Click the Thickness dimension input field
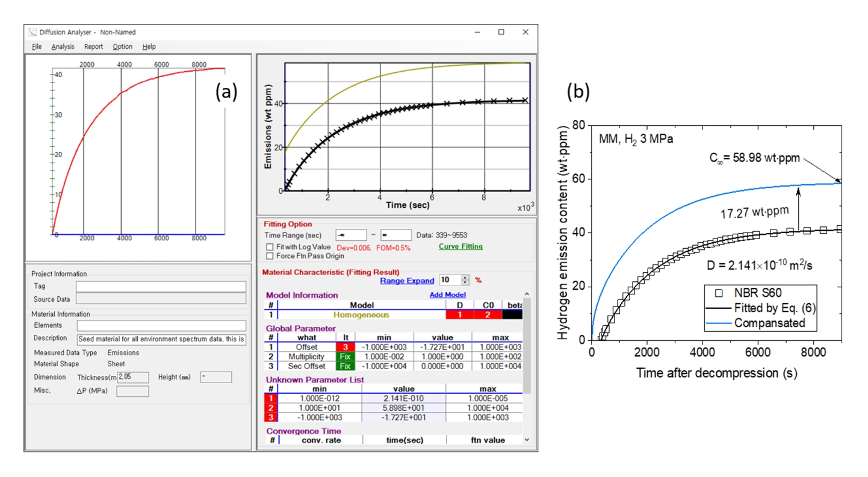The image size is (868, 477). (133, 376)
